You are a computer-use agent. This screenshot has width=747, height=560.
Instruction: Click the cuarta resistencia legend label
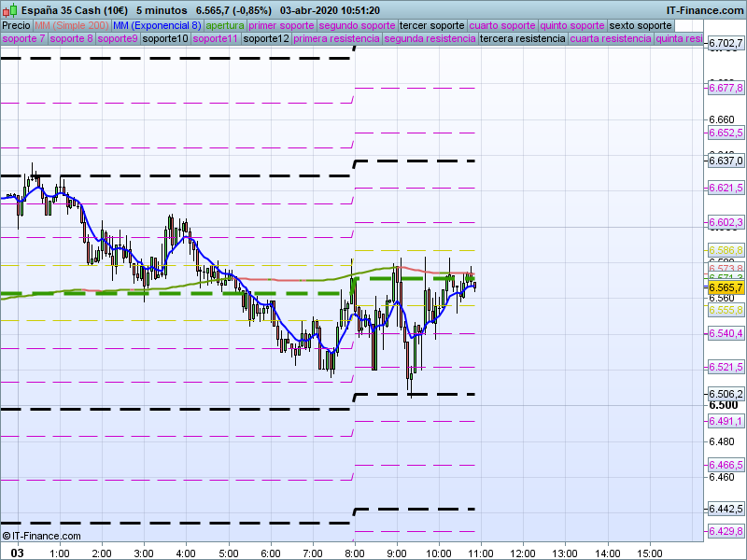pos(610,39)
